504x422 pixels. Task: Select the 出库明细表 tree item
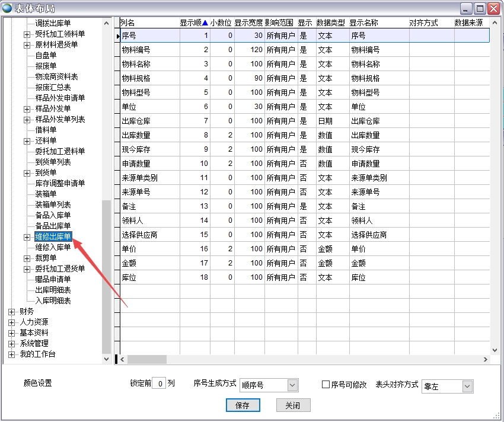click(53, 290)
